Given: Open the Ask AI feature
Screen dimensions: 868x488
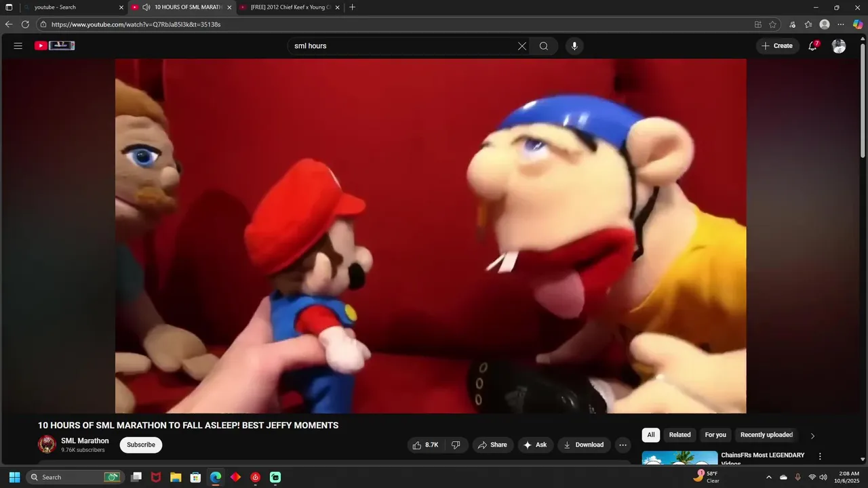Looking at the screenshot, I should coord(536,445).
